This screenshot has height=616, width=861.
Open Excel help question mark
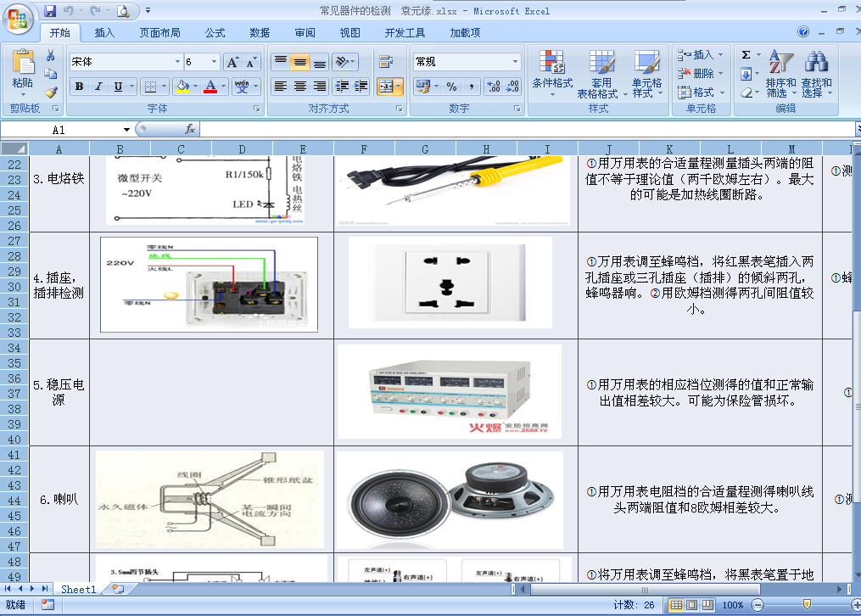coord(803,32)
